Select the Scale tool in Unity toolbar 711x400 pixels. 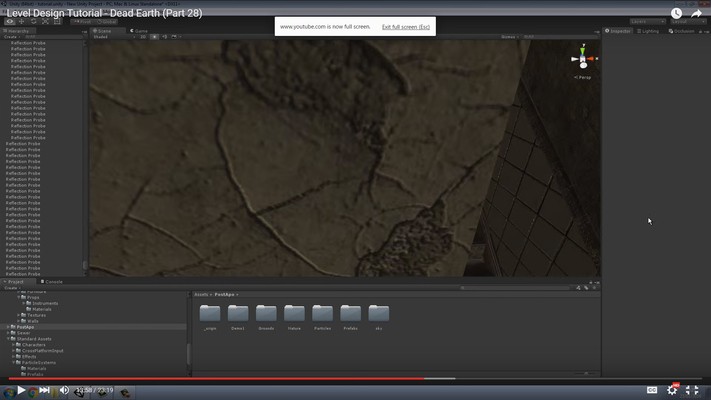coord(45,21)
